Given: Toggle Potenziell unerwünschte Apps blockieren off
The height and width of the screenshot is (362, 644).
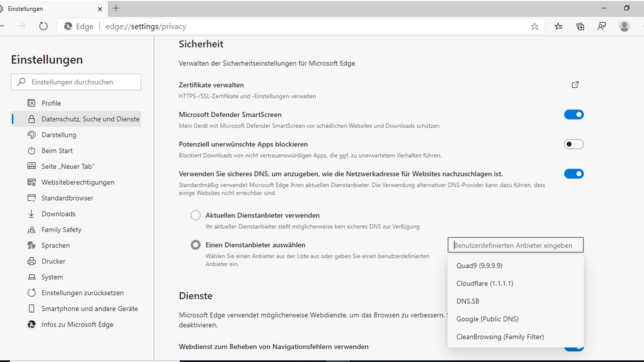Looking at the screenshot, I should coord(574,144).
